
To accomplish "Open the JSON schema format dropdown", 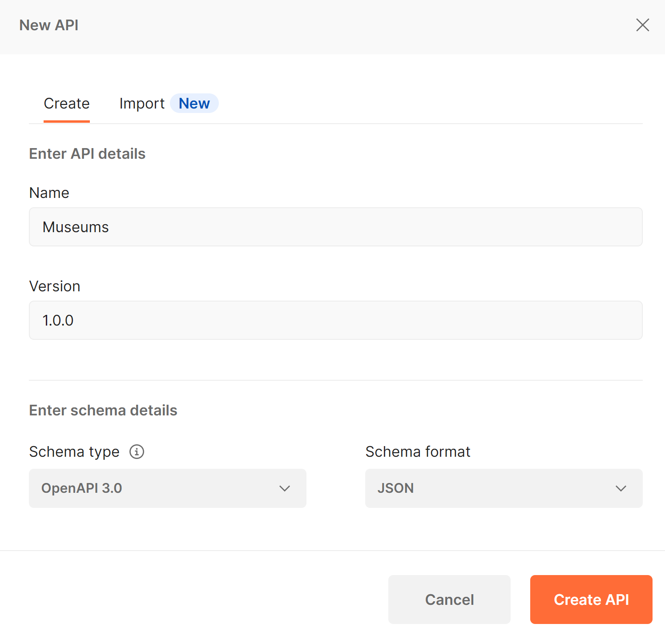I will tap(504, 488).
